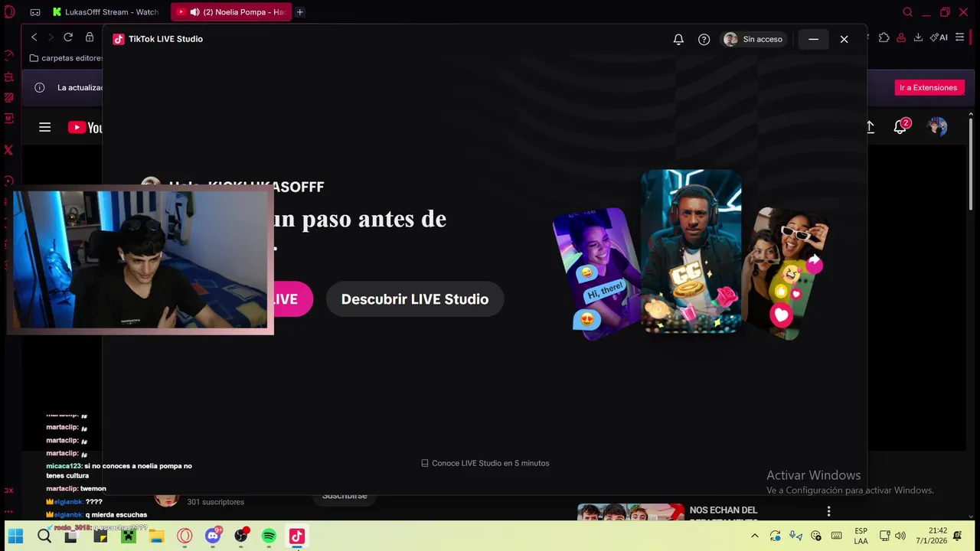
Task: Go back in the browser
Action: (x=34, y=37)
